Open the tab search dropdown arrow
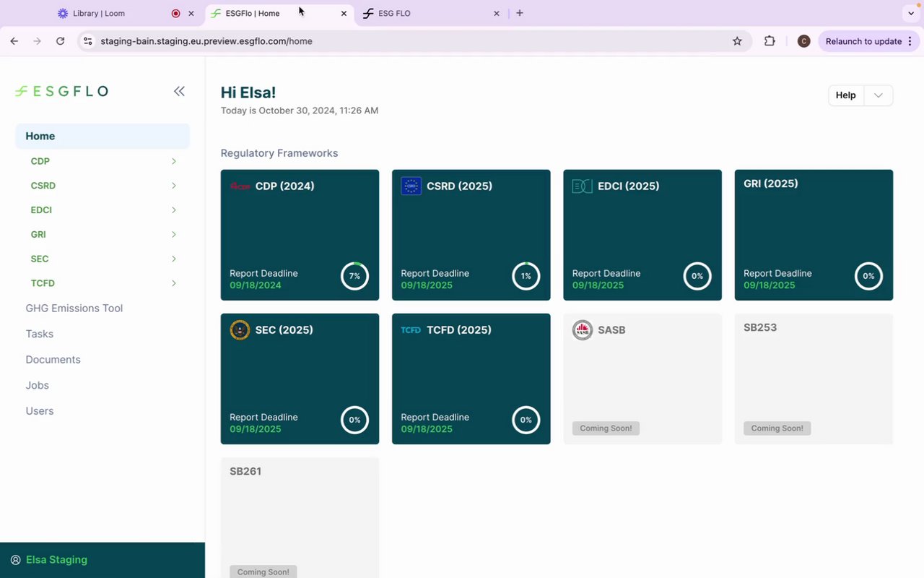 pyautogui.click(x=910, y=13)
